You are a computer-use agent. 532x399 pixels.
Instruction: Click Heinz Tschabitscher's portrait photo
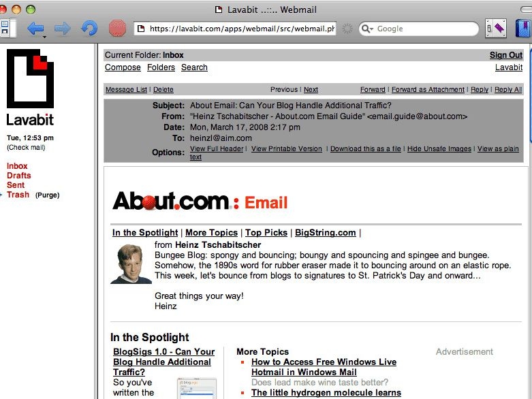point(131,264)
